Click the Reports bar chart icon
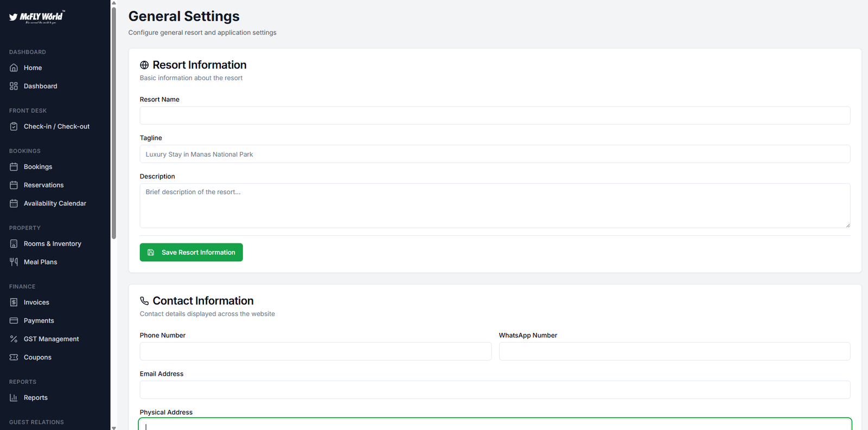Screen dimensions: 868x430 [14, 397]
